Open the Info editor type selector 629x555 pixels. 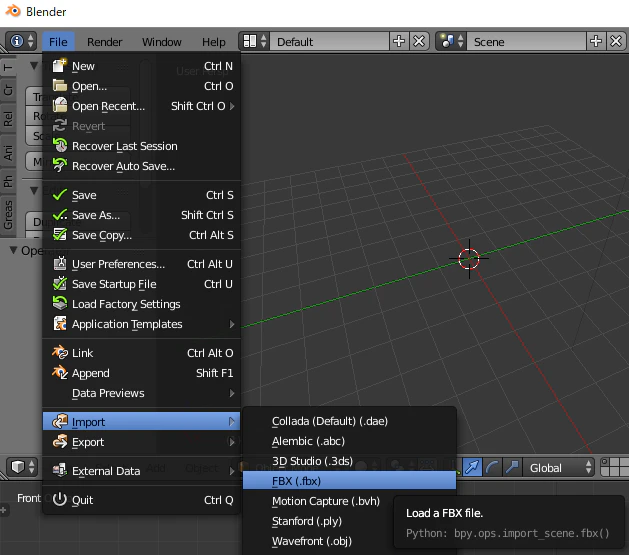click(x=21, y=41)
